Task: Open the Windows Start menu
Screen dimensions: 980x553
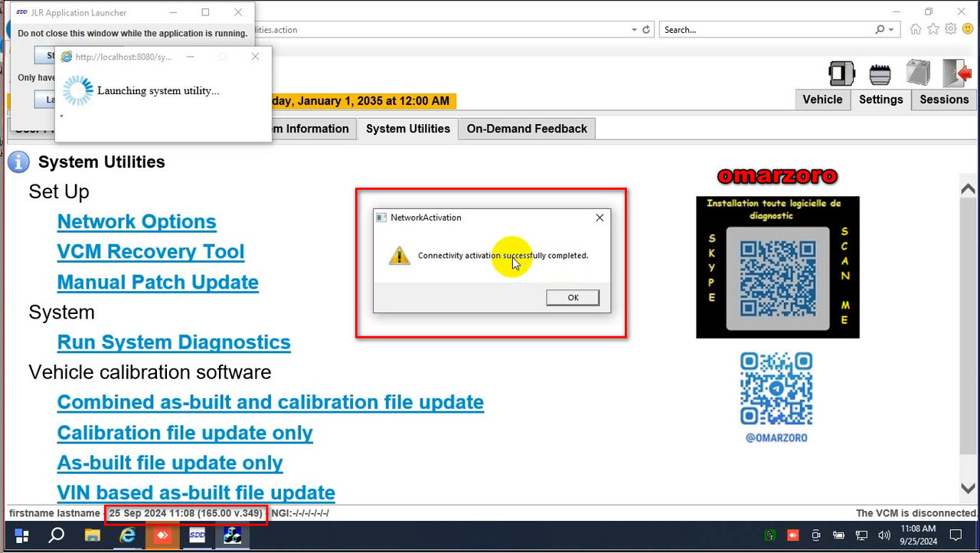Action: (21, 535)
